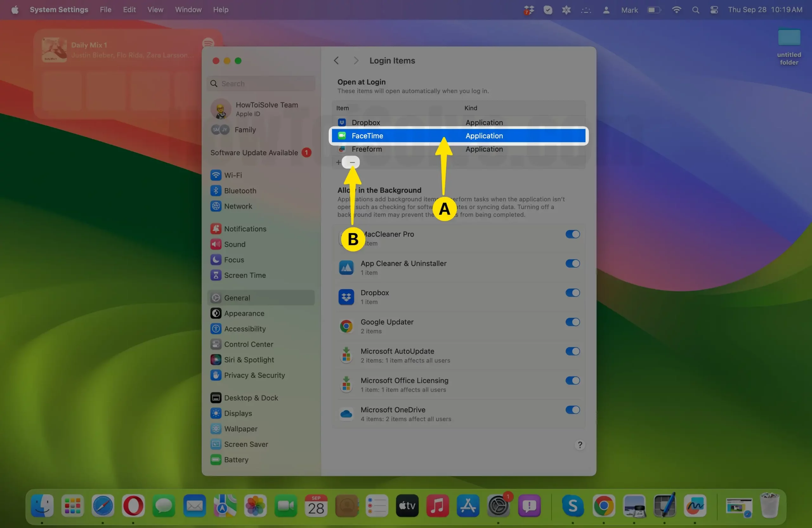Open Google Chrome from the Dock
This screenshot has height=528, width=812.
coord(604,505)
